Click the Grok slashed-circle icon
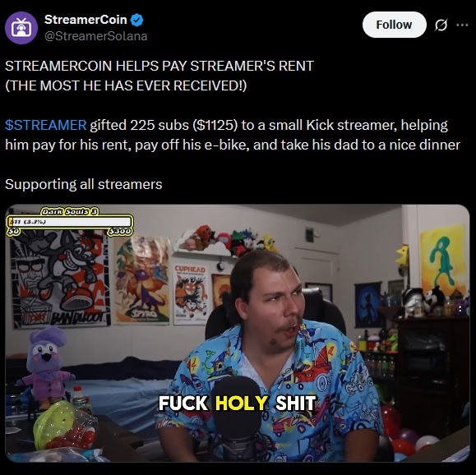The image size is (476, 475). (x=441, y=25)
